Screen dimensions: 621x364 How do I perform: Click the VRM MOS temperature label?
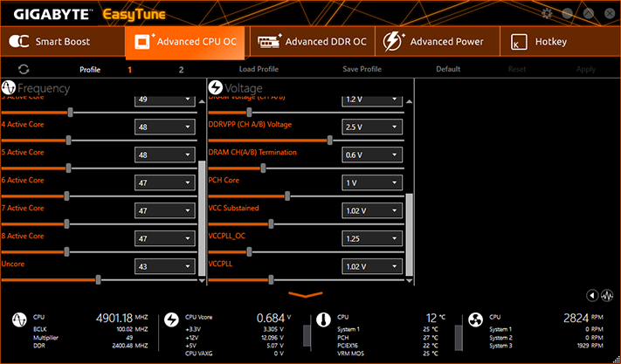click(349, 354)
